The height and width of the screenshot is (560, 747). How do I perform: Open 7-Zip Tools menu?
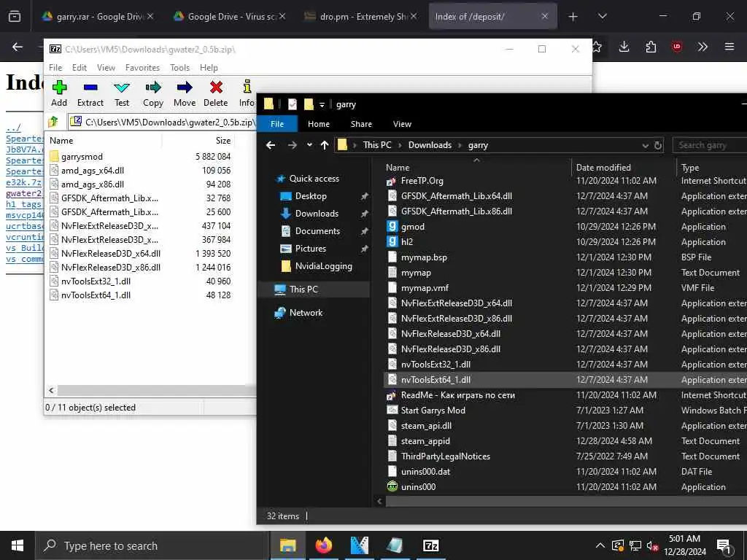(179, 68)
